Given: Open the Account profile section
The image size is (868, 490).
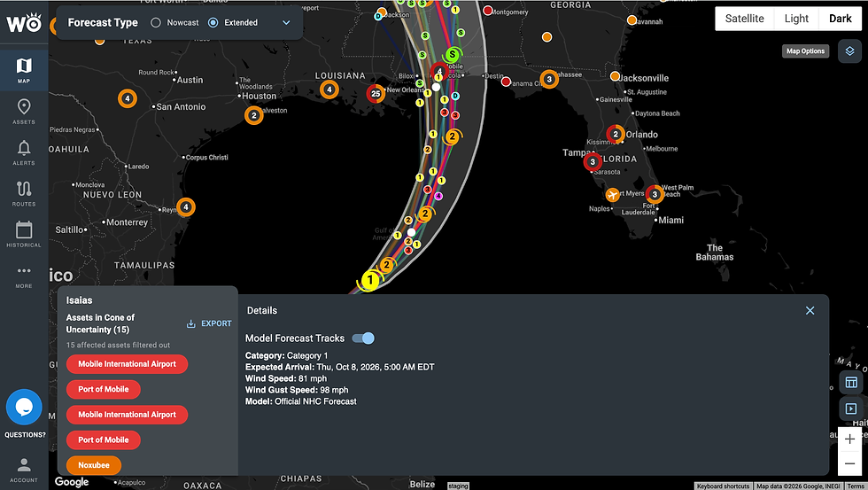Looking at the screenshot, I should coord(24,469).
